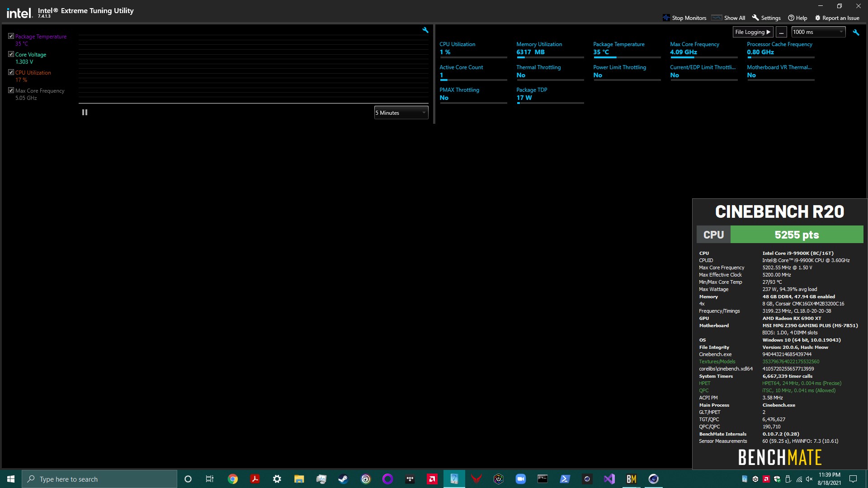Launch Google Chrome from taskbar

233,479
